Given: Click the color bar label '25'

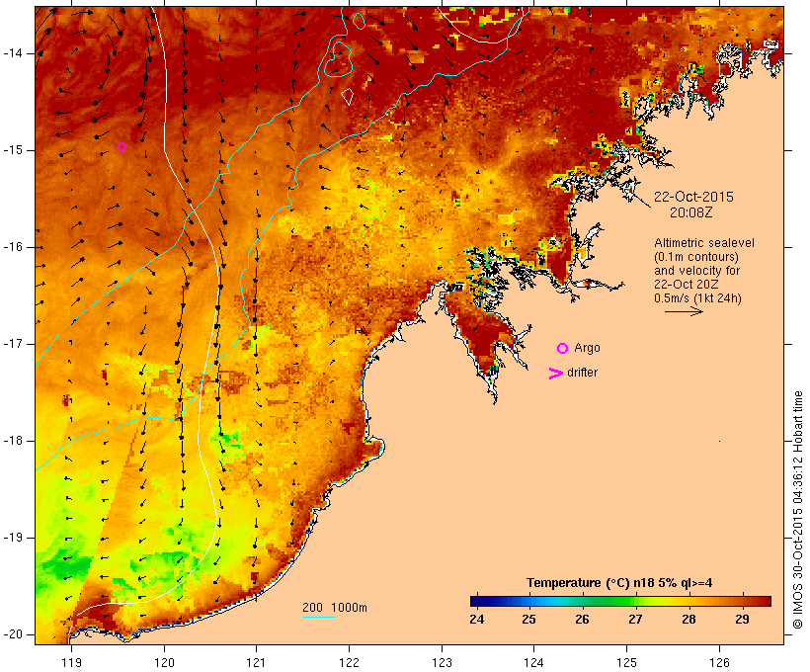Looking at the screenshot, I should click(529, 620).
